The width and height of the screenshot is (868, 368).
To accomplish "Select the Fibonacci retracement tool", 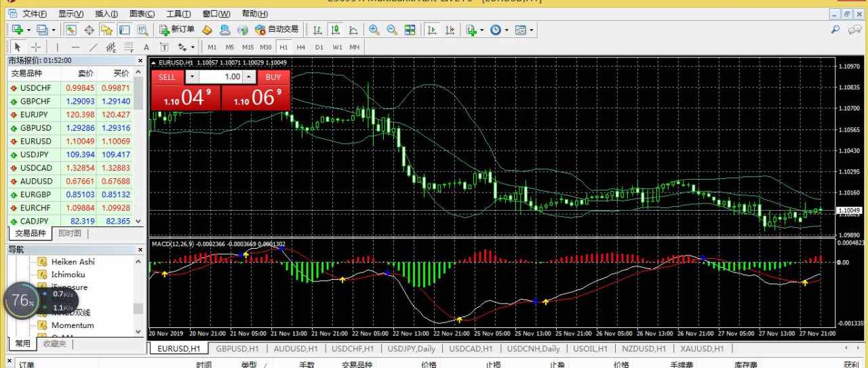I will coord(128,47).
